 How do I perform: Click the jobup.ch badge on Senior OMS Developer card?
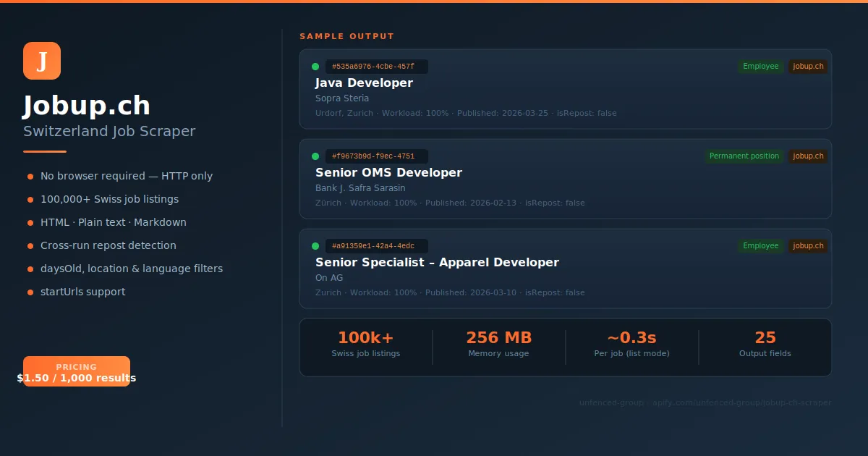click(x=808, y=156)
